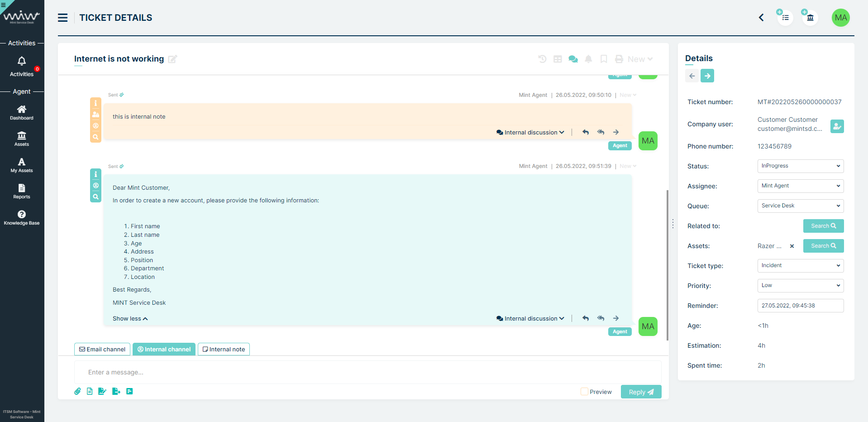Click the Reply button
The width and height of the screenshot is (868, 422).
(x=641, y=392)
